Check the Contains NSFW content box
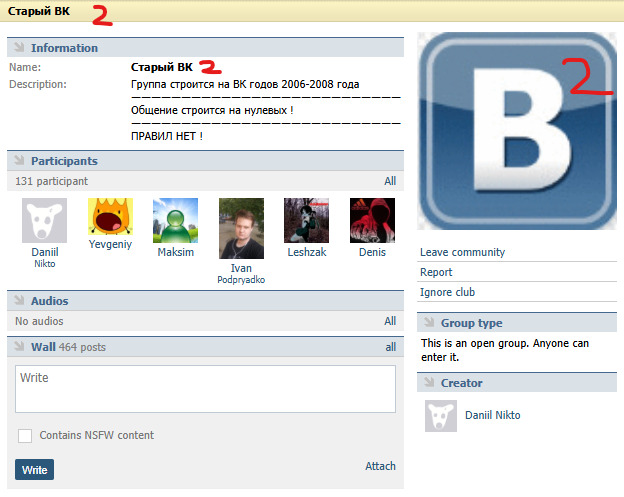 [x=25, y=435]
